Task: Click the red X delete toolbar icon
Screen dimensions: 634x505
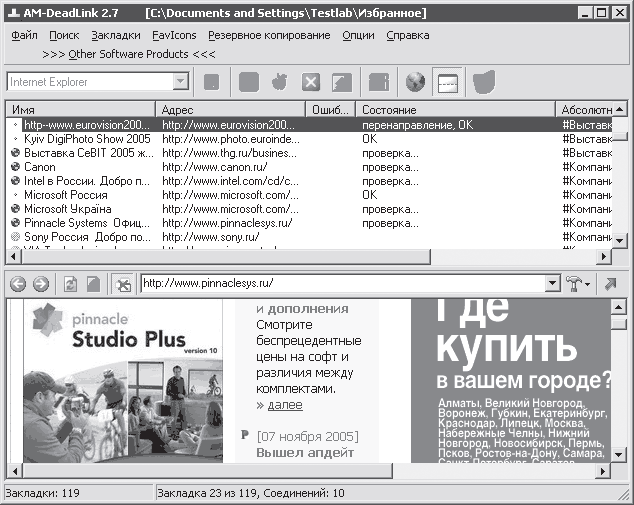Action: pyautogui.click(x=311, y=82)
